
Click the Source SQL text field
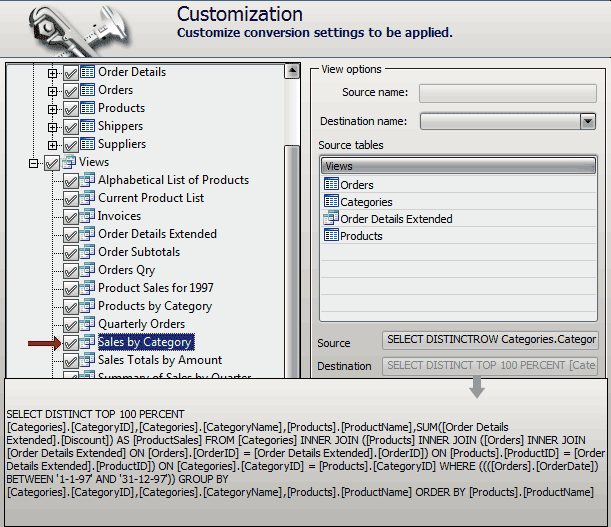[x=490, y=340]
